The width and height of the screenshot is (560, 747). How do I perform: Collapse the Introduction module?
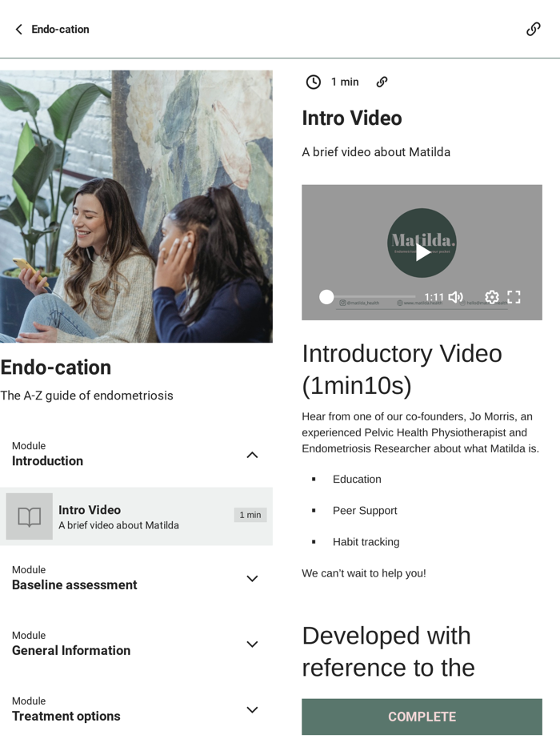252,455
